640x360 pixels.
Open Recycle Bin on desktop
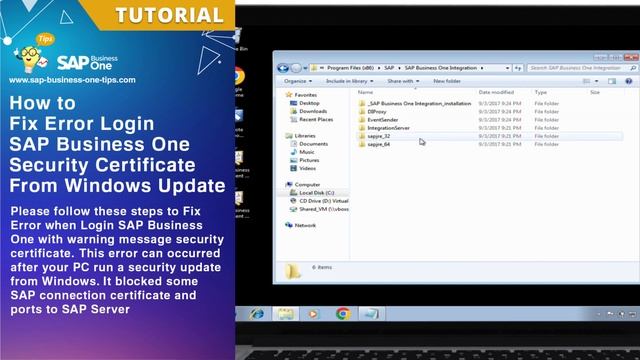(x=240, y=40)
